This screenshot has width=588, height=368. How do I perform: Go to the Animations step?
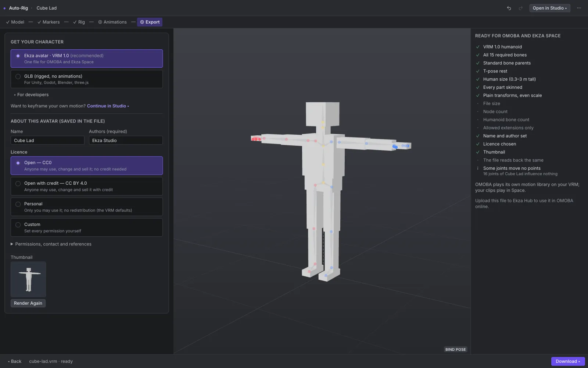click(x=112, y=22)
